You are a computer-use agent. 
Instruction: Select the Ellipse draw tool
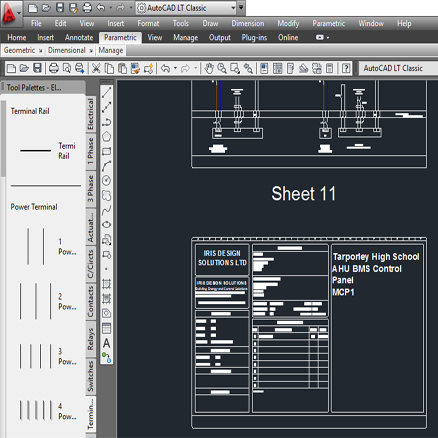[106, 225]
